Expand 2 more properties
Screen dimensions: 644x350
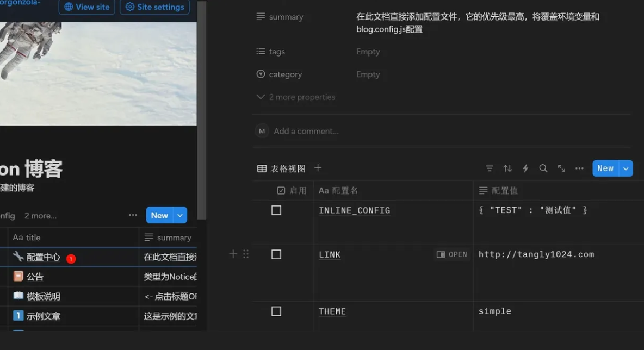coord(296,97)
